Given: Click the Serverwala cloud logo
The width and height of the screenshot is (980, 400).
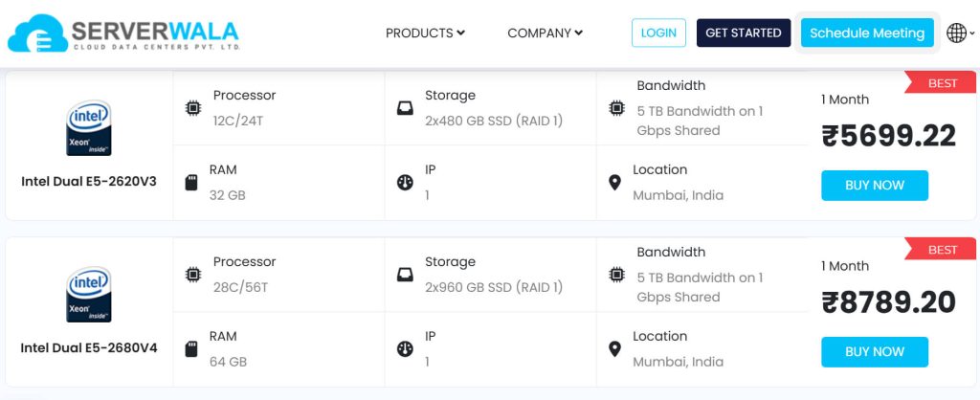Looking at the screenshot, I should click(123, 33).
